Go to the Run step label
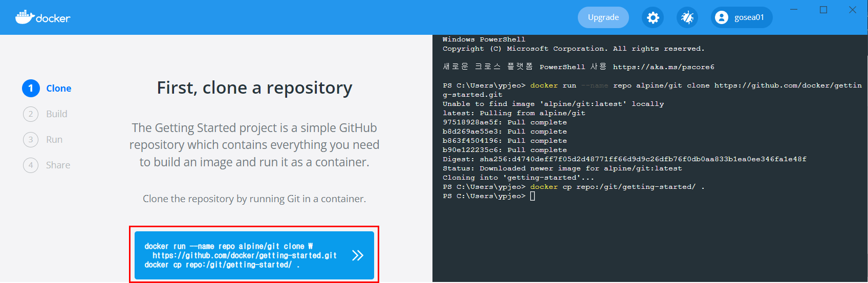Viewport: 868px width, 283px height. click(54, 139)
